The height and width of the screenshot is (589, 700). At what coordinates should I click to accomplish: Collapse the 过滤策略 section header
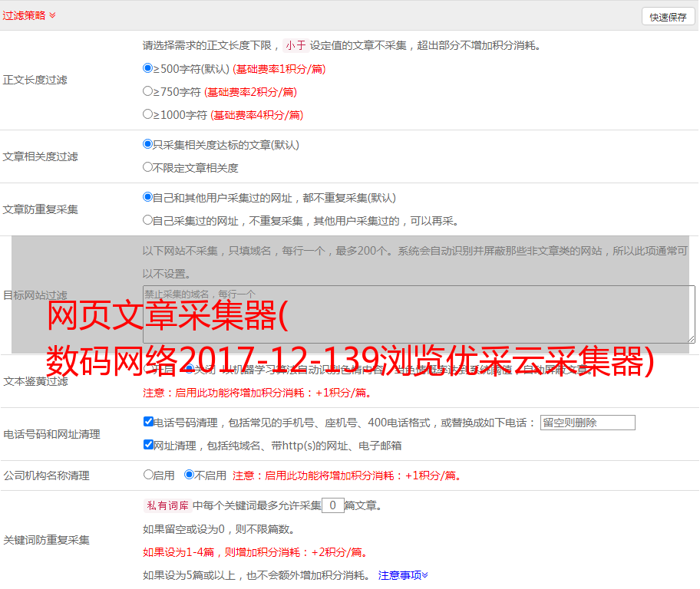29,15
